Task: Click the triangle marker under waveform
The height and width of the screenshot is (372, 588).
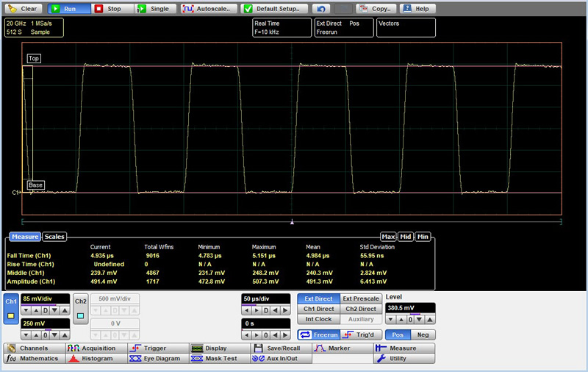Action: pos(292,222)
